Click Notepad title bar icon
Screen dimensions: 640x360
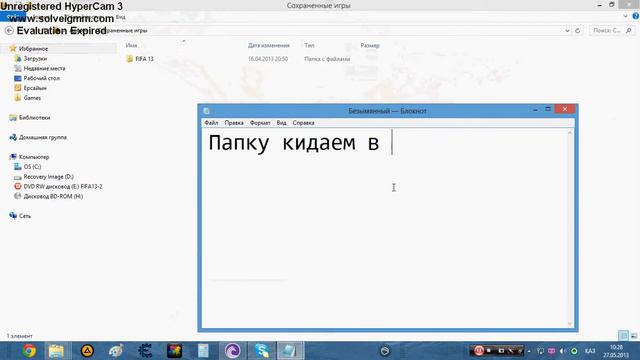pyautogui.click(x=207, y=111)
